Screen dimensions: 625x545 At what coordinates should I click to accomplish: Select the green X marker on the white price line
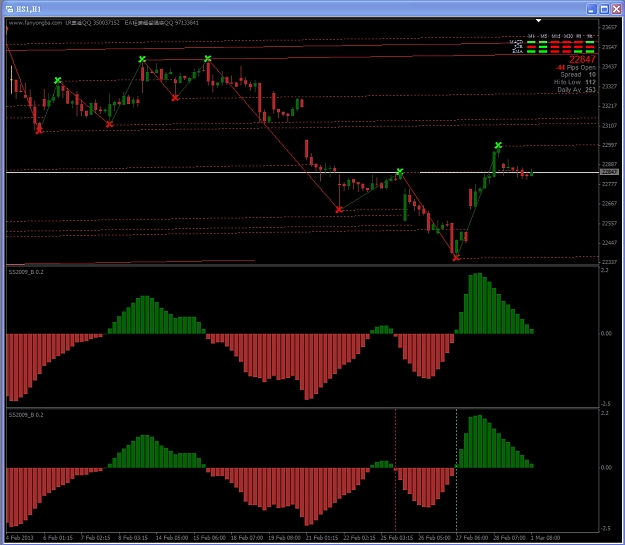[400, 172]
